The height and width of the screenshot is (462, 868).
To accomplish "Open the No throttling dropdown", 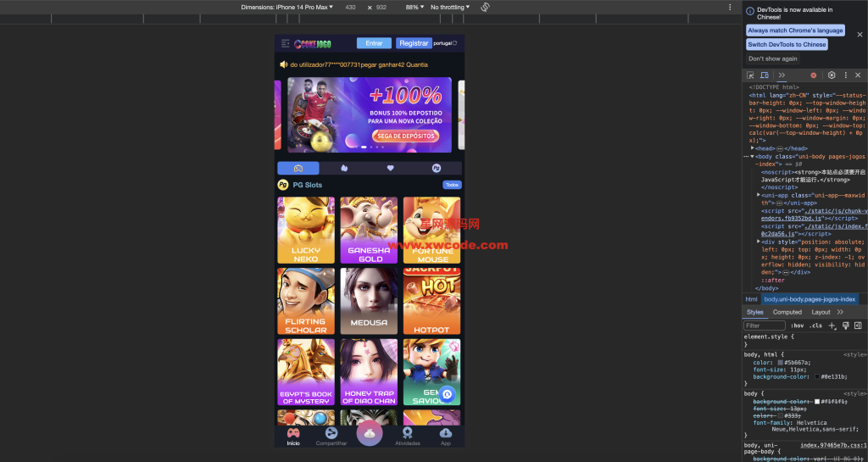I will tap(449, 7).
